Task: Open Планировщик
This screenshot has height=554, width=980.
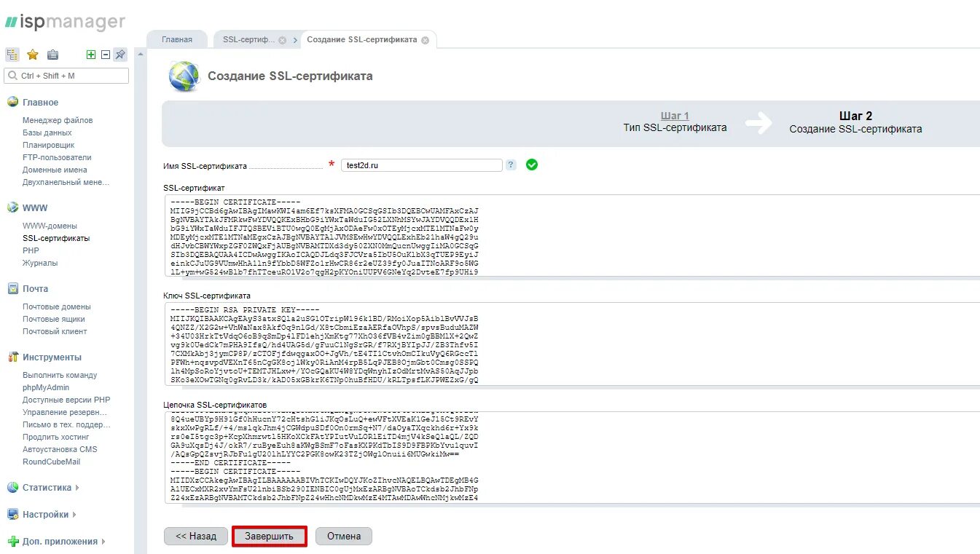Action: click(x=49, y=145)
